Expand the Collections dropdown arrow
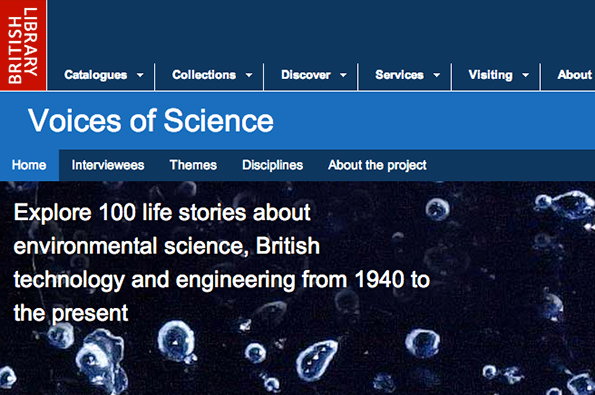Viewport: 595px width, 395px height. [249, 75]
